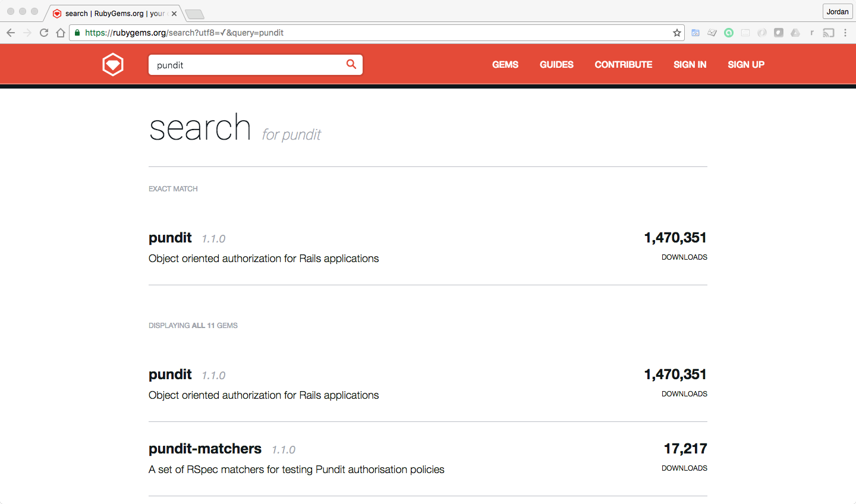Open the GUIDES navigation item
Viewport: 856px width, 504px height.
click(556, 64)
